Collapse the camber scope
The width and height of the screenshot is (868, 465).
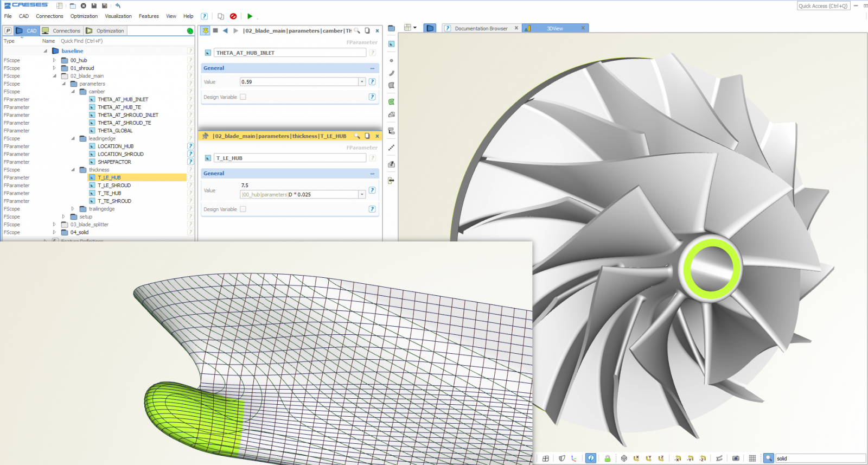pyautogui.click(x=73, y=92)
